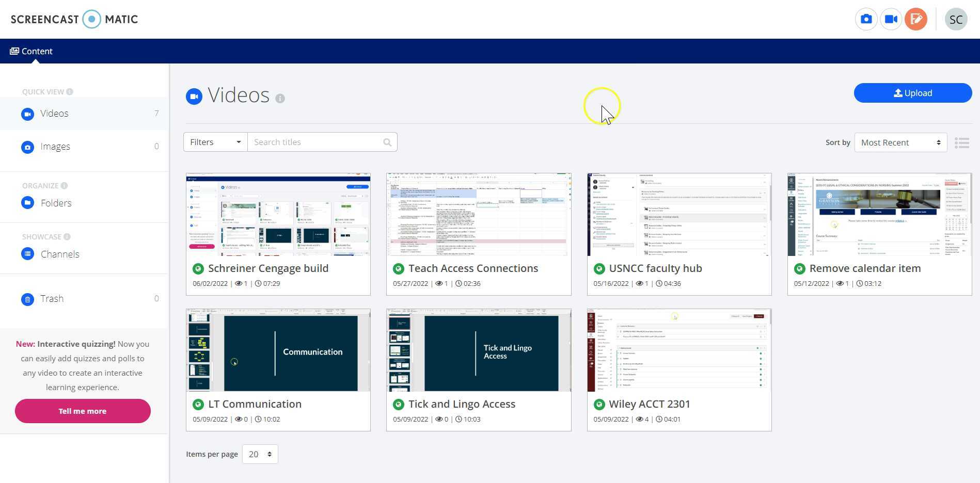Open the Wiley ACCT 2301 title link

pos(650,405)
